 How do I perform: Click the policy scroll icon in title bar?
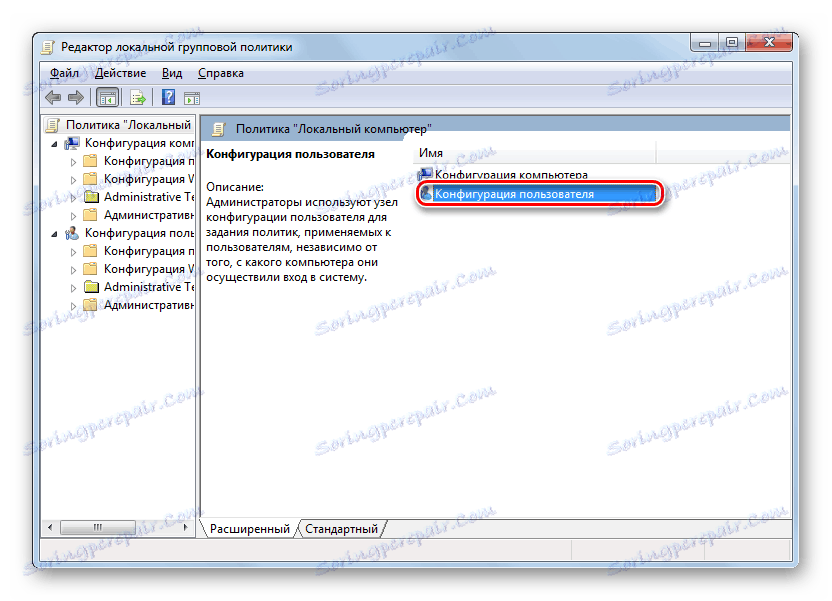pos(48,47)
